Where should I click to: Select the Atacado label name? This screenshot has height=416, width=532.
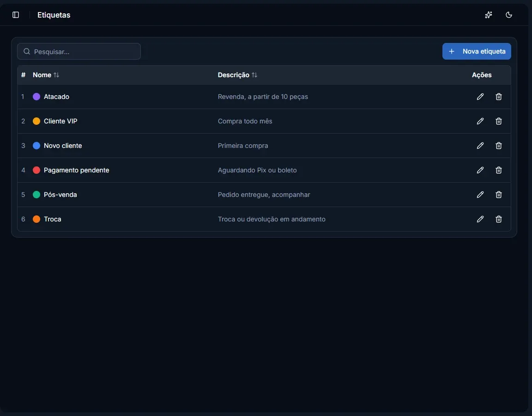tap(56, 97)
